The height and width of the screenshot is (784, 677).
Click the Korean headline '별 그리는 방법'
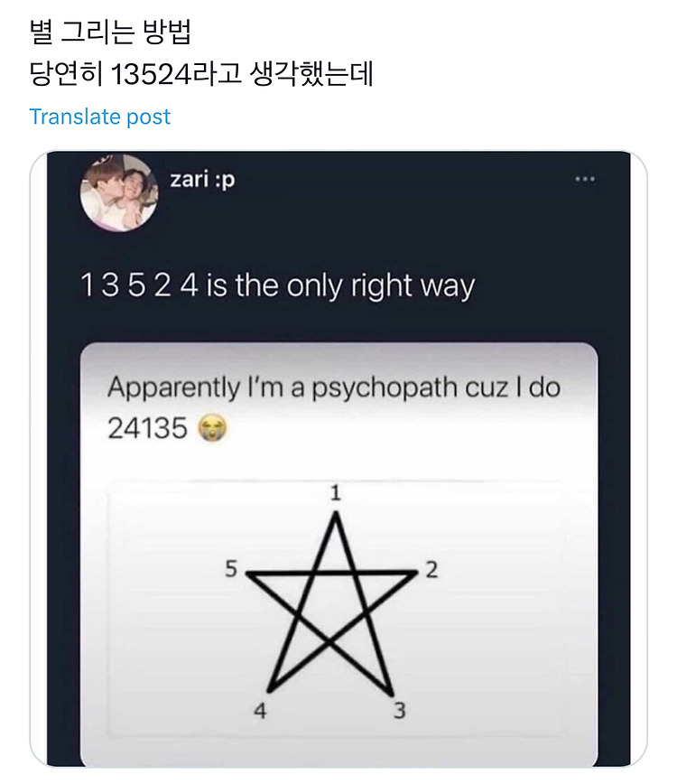tap(110, 33)
